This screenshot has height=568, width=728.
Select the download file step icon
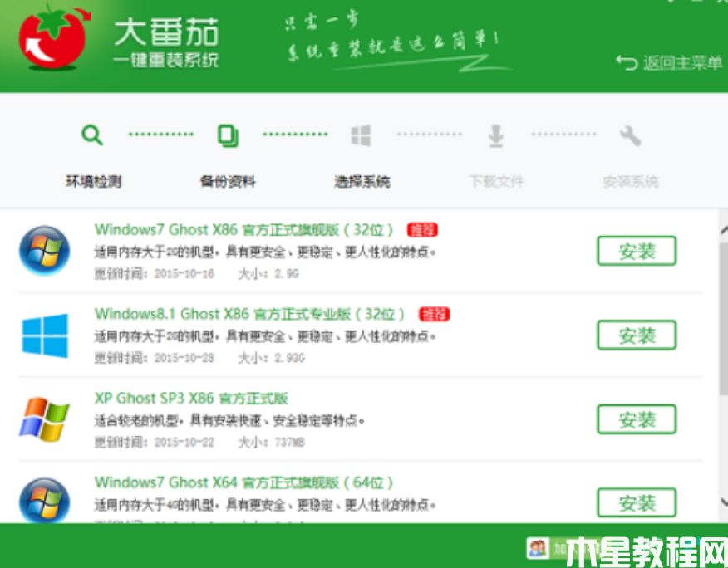click(x=496, y=135)
